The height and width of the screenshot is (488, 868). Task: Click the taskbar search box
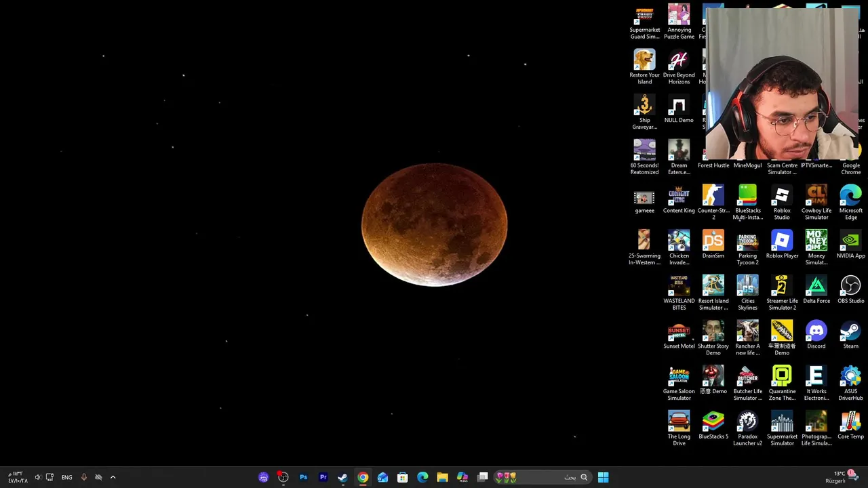coord(542,477)
